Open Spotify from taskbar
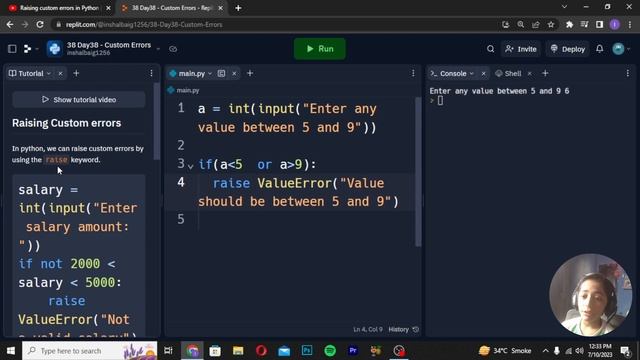Screen dimensions: 640x360 point(330,351)
